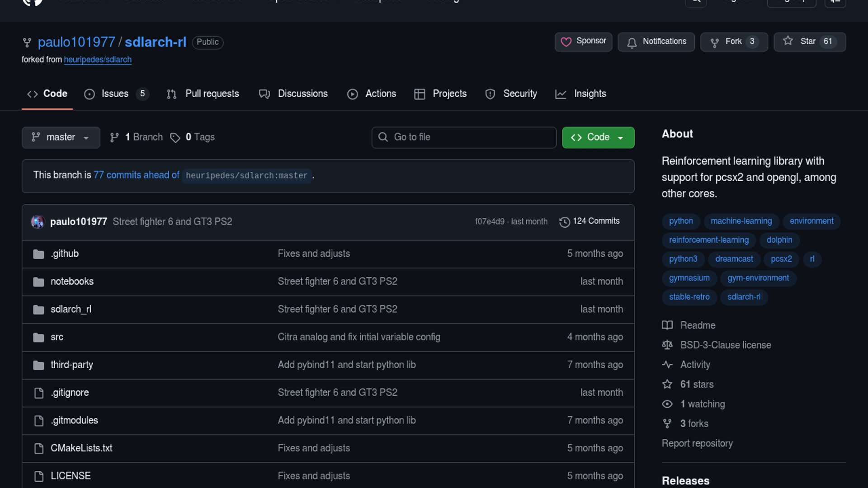
Task: Open heuripedes/sdlarch parent repository link
Action: tap(98, 60)
